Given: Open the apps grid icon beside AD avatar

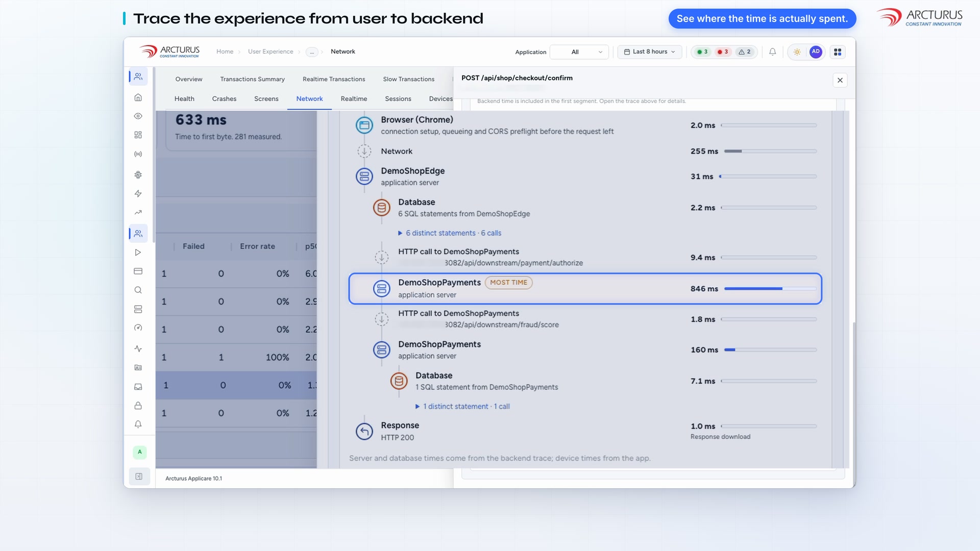Looking at the screenshot, I should click(x=838, y=52).
